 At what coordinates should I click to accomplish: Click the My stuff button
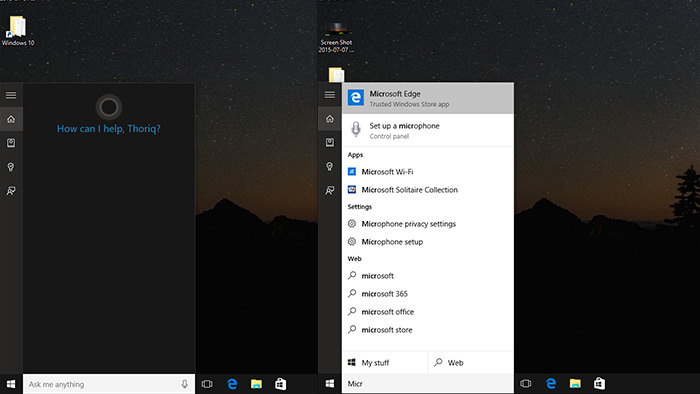385,363
